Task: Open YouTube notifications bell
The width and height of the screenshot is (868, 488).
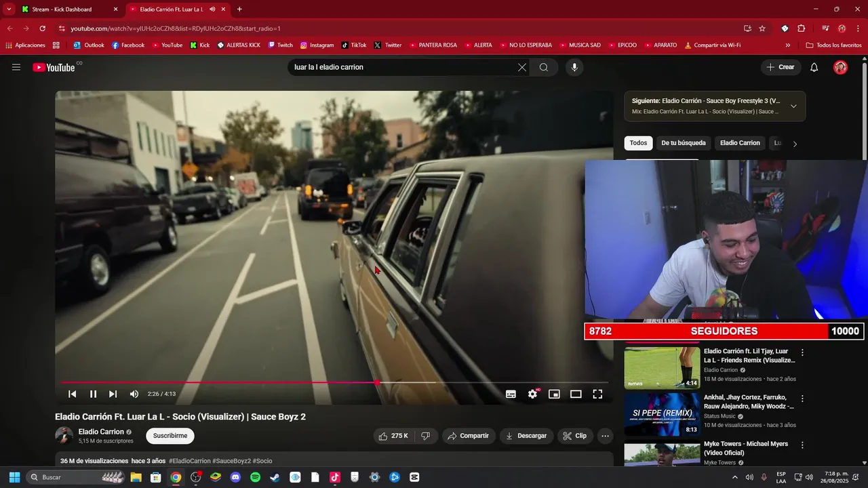Action: tap(814, 67)
